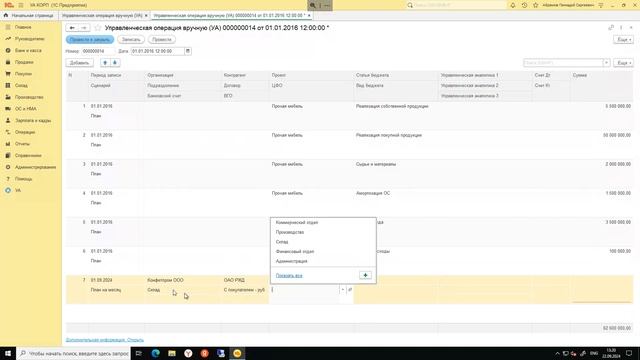
Task: Expand the table search field dropdown arrow
Action: pos(607,63)
